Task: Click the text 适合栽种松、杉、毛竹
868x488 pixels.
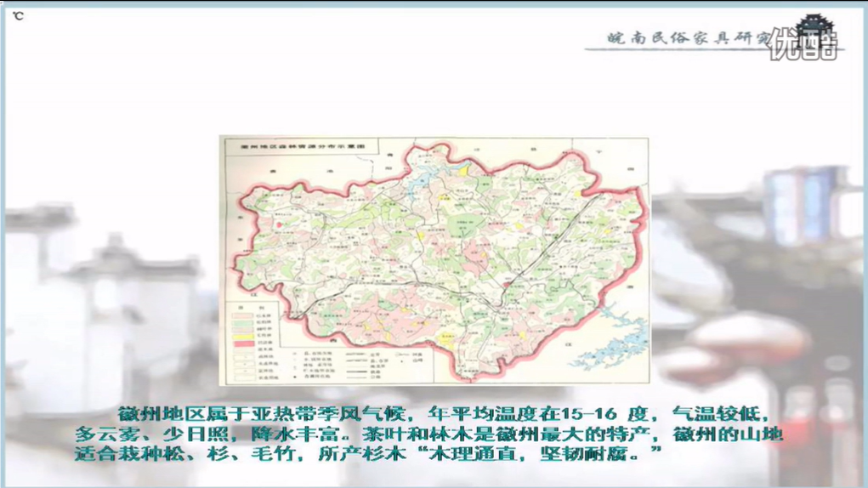Action: point(182,454)
